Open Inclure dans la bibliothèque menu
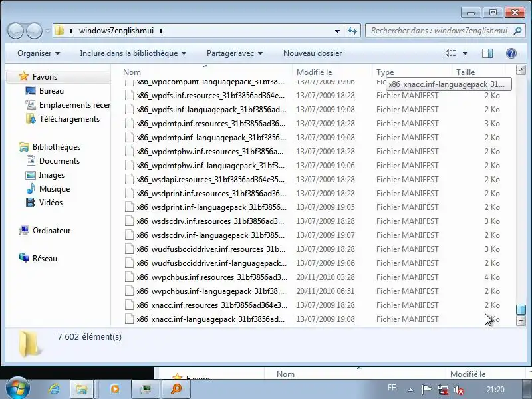This screenshot has height=399, width=532. click(133, 53)
